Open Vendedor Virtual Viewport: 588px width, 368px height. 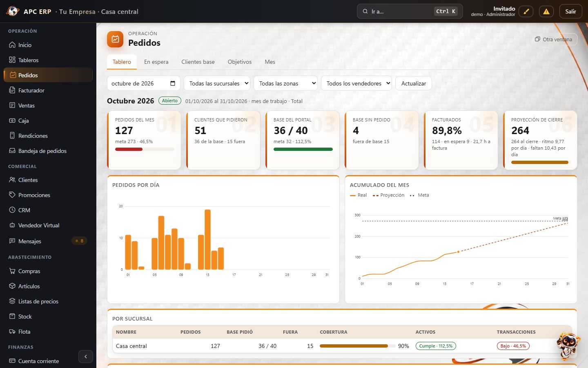pyautogui.click(x=48, y=225)
